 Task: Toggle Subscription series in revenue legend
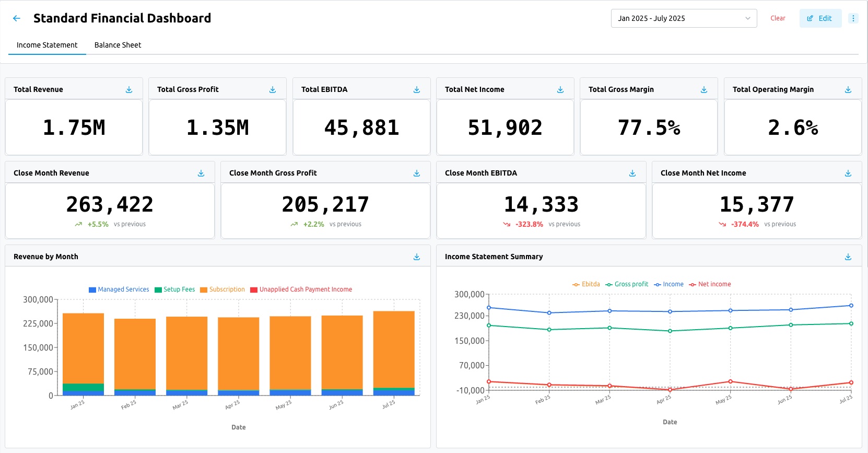(x=227, y=289)
